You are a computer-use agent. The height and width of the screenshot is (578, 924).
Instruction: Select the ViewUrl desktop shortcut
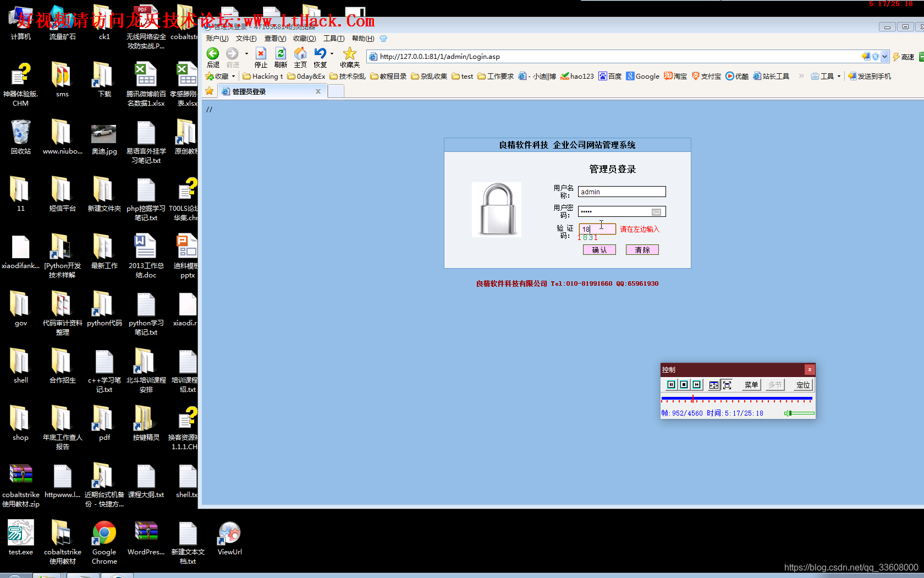[230, 538]
